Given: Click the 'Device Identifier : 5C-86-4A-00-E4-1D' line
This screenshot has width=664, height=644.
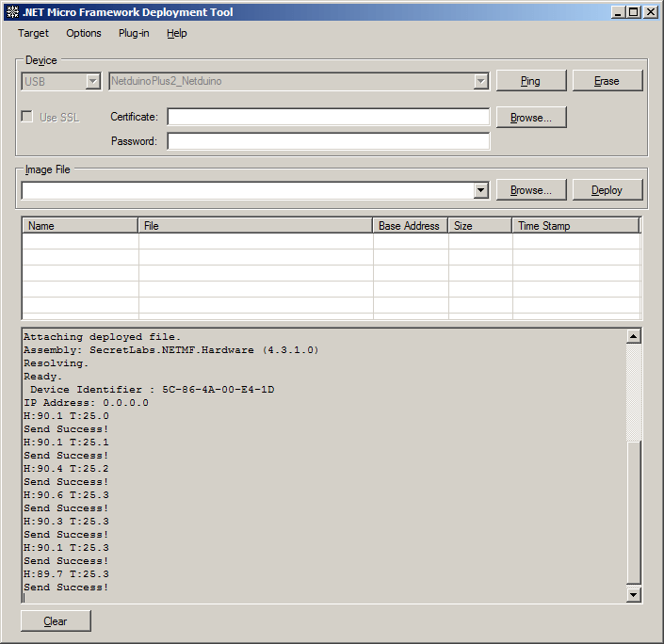Looking at the screenshot, I should click(152, 390).
